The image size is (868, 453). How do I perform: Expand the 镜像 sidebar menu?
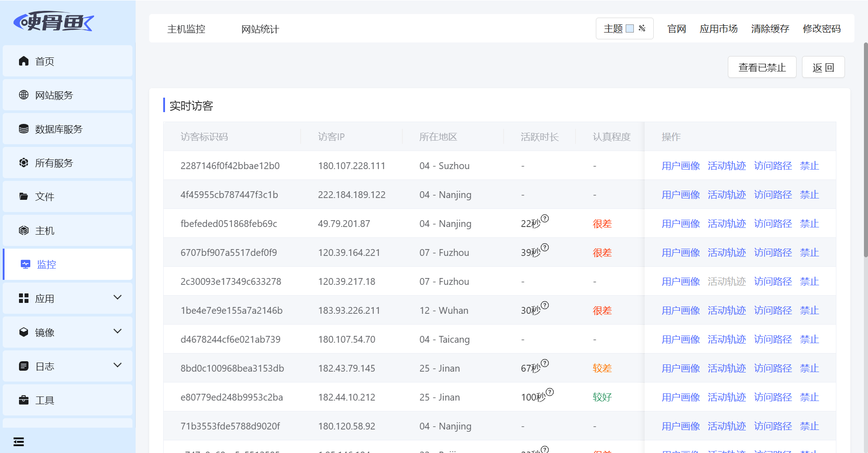[x=118, y=331]
